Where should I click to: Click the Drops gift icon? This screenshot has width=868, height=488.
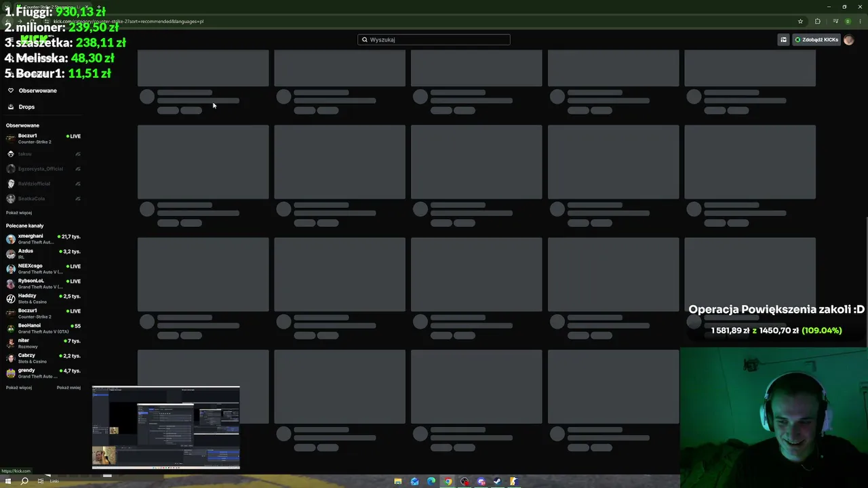(x=11, y=107)
